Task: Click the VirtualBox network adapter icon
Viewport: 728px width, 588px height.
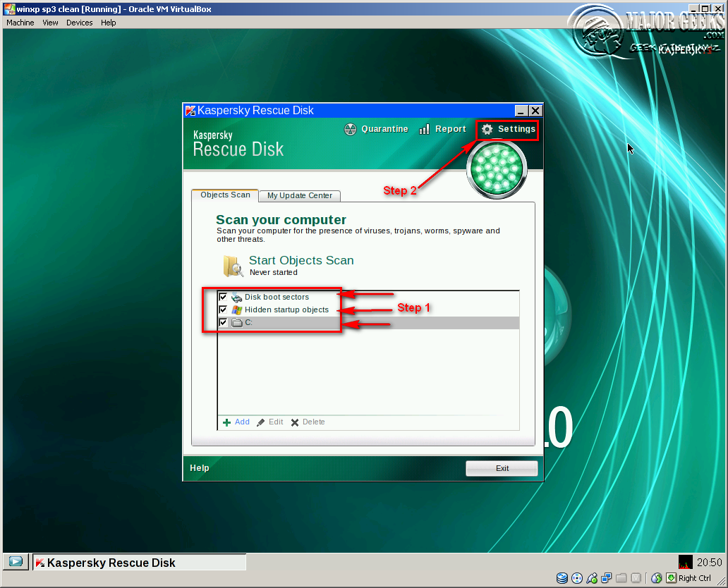Action: pyautogui.click(x=606, y=578)
